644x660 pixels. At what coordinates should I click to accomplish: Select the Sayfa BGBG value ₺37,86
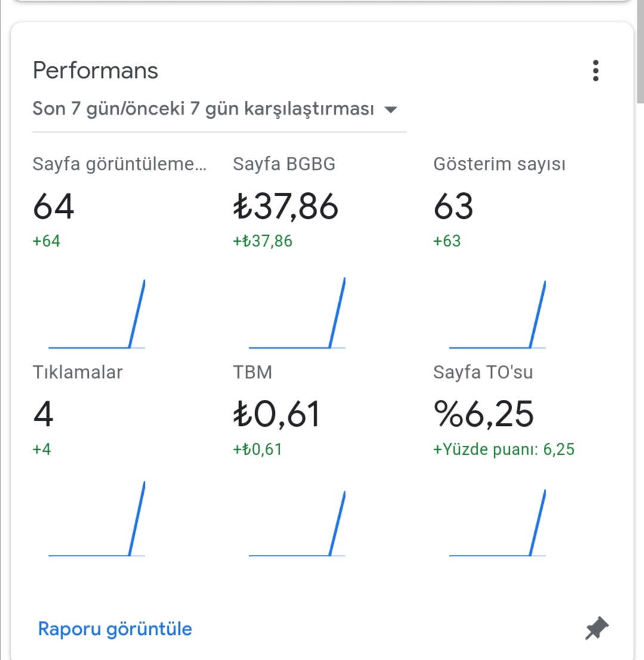(286, 206)
